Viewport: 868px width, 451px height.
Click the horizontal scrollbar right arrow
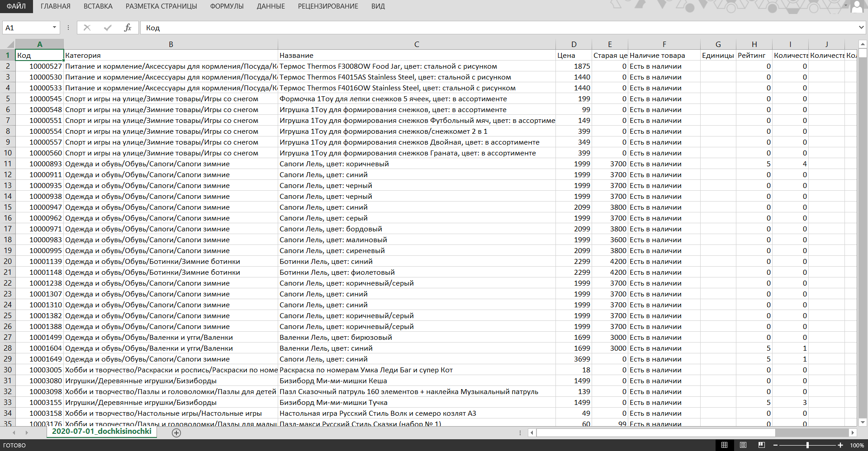853,432
